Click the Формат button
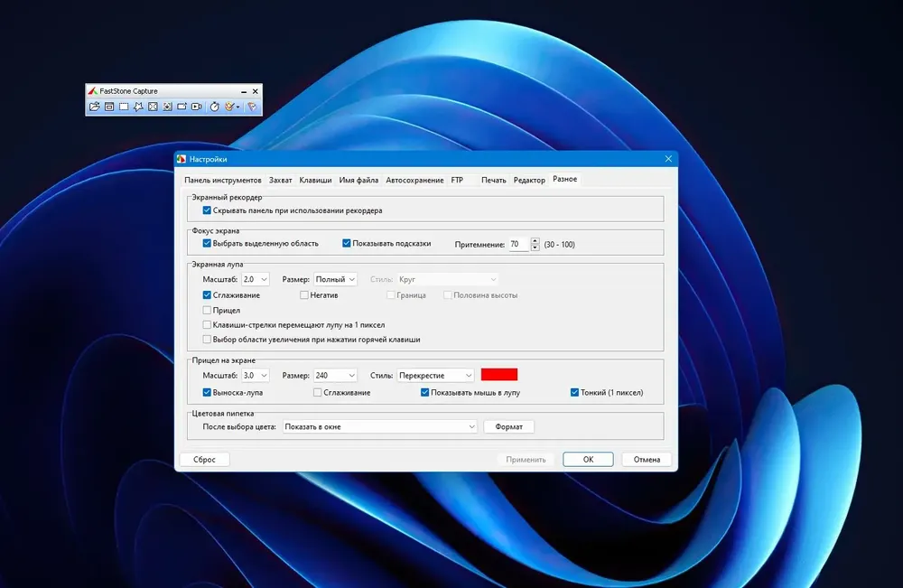This screenshot has height=588, width=903. [508, 426]
